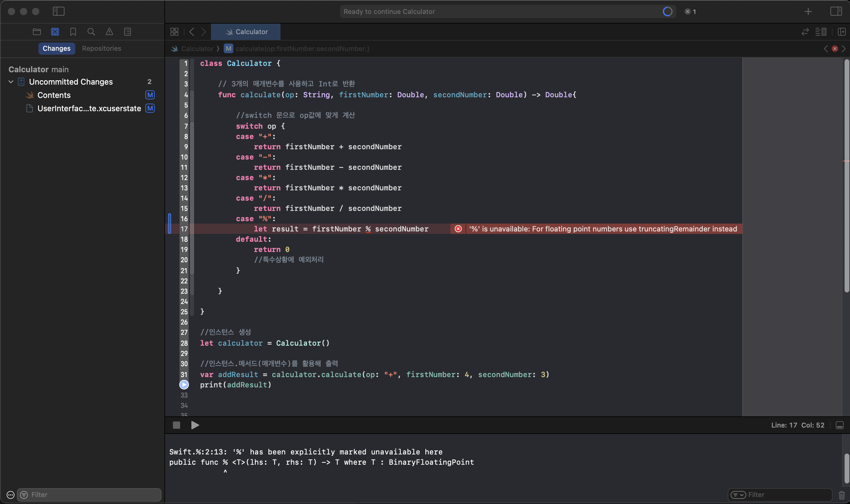Jump to next issue arrow

(x=844, y=49)
